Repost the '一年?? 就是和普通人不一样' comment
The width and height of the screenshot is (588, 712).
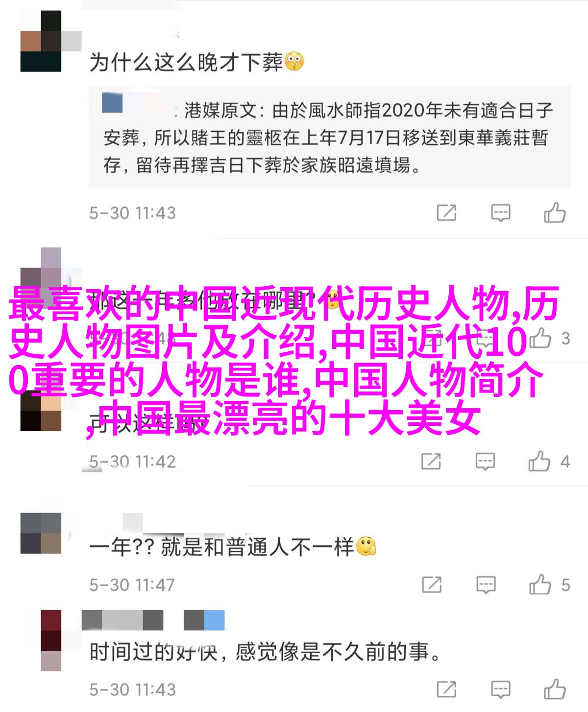pos(432,585)
